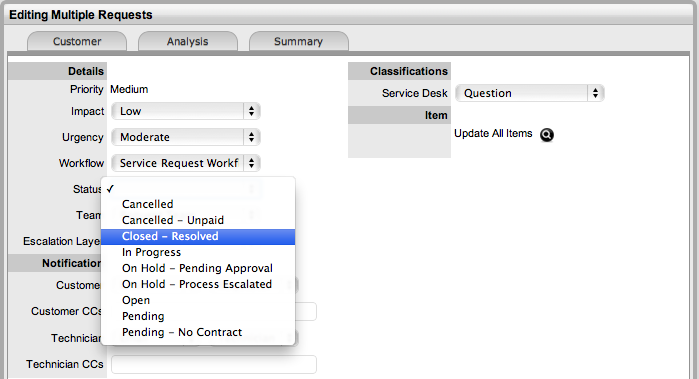The width and height of the screenshot is (699, 379).
Task: Click the Update All Items search icon
Action: (x=547, y=135)
